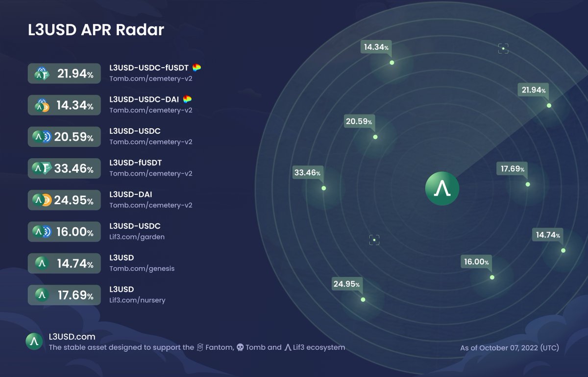Screen dimensions: 588x377
Task: Click the 24.95% label on the radar
Action: point(347,284)
